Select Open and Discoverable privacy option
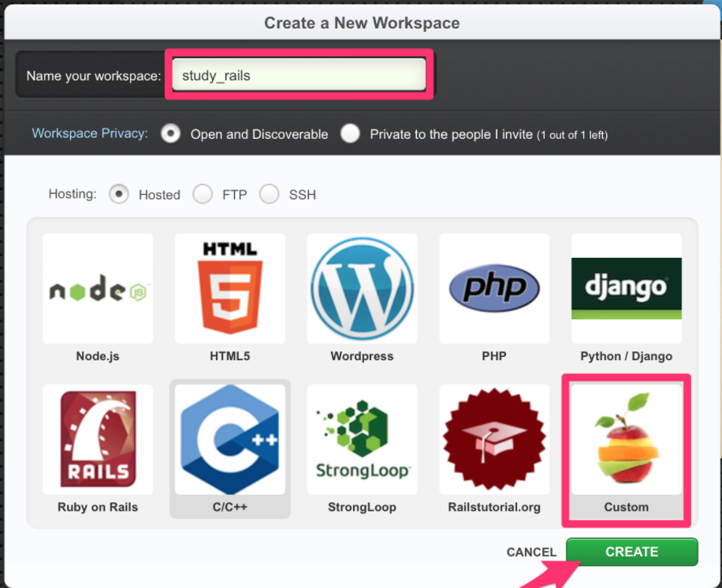This screenshot has width=722, height=588. (x=170, y=133)
